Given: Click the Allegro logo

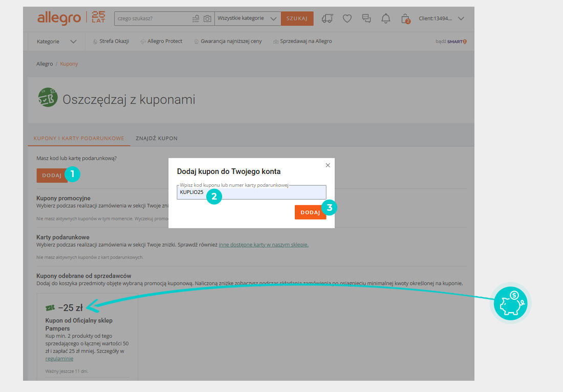Looking at the screenshot, I should (59, 18).
